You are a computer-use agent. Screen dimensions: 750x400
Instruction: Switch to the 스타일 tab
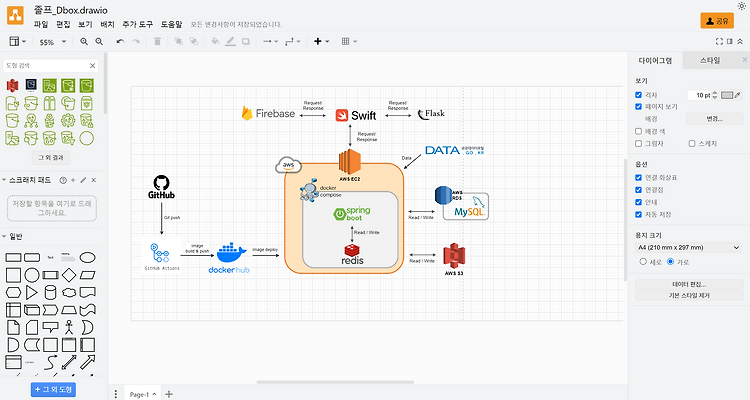pyautogui.click(x=710, y=60)
